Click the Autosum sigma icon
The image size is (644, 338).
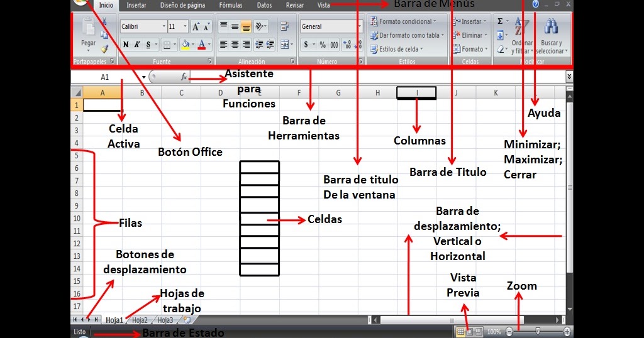(500, 21)
